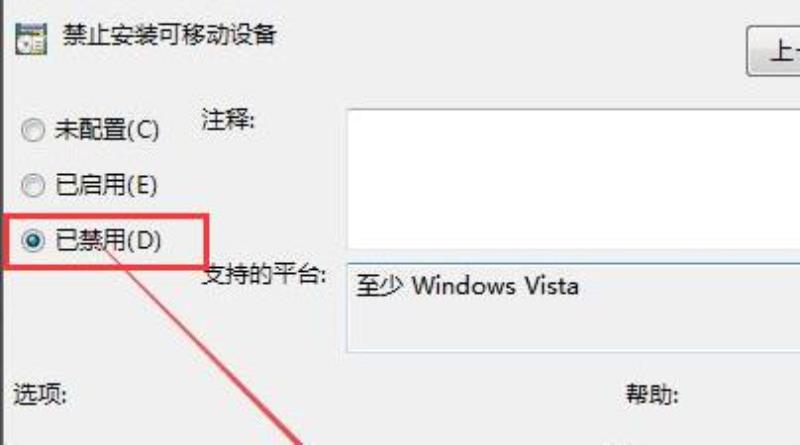
Task: Focus the 注释 comment text box
Action: 573,180
